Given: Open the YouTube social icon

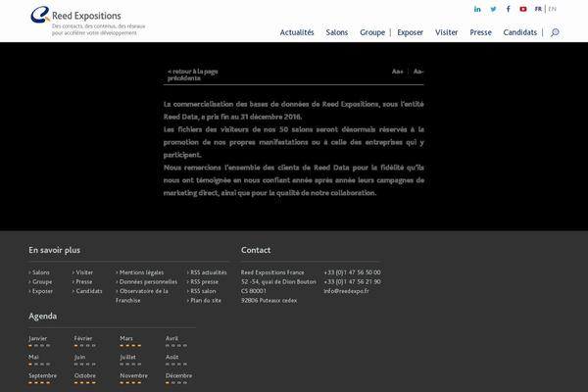Looking at the screenshot, I should [523, 9].
